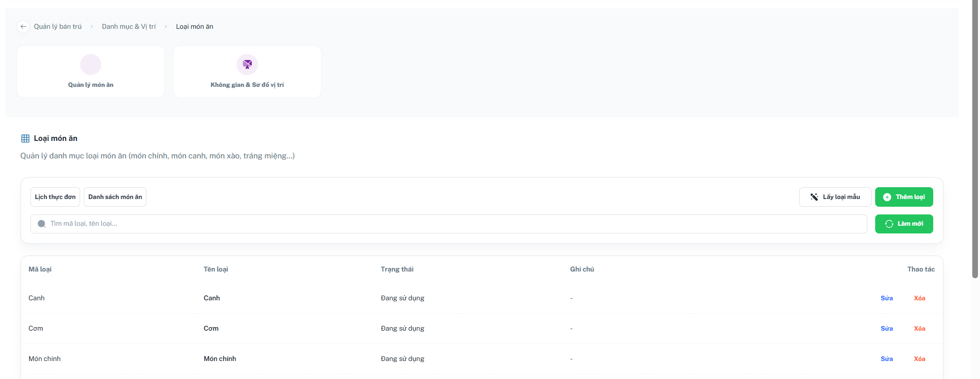Click Sửa for the Món chính row
The width and height of the screenshot is (980, 379).
pos(886,359)
